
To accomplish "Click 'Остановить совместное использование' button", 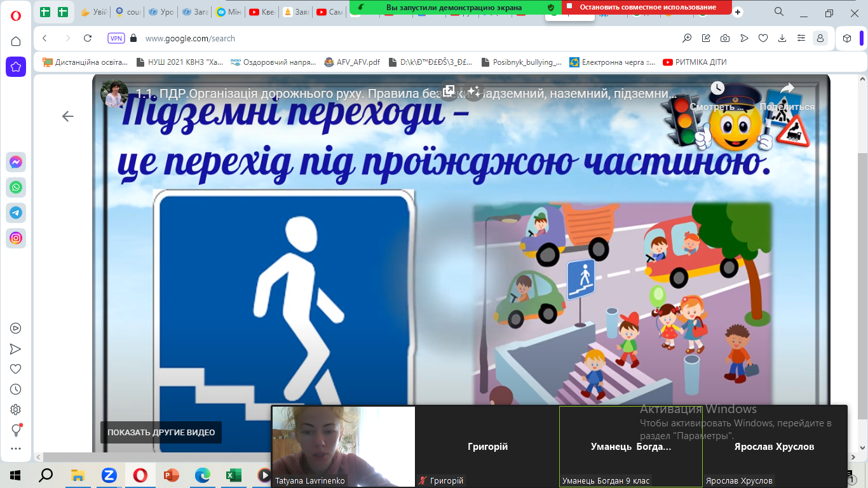I will tap(646, 7).
